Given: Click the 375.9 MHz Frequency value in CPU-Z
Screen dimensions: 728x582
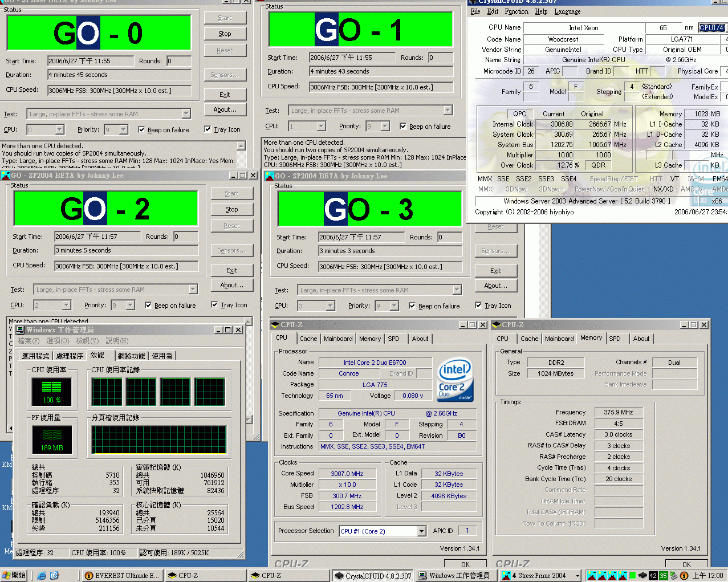Looking at the screenshot, I should coord(619,412).
